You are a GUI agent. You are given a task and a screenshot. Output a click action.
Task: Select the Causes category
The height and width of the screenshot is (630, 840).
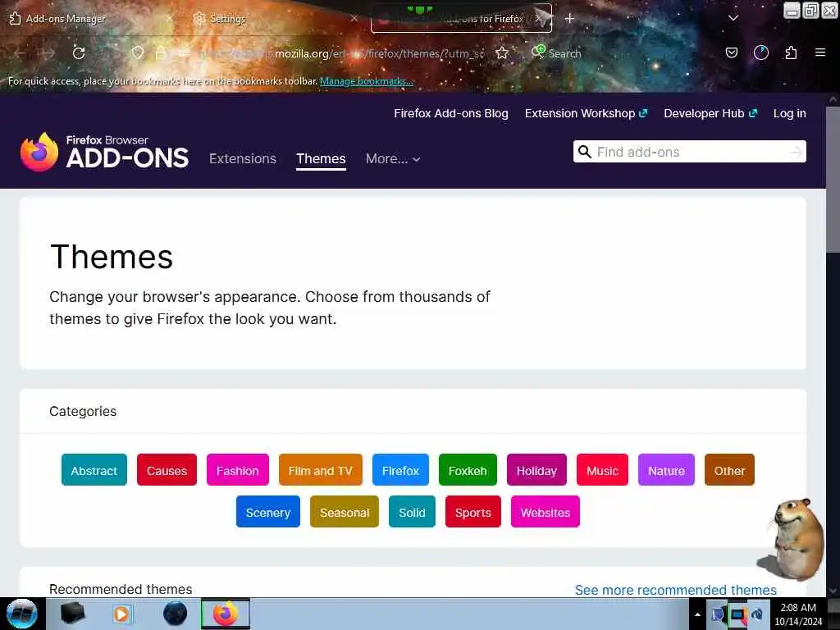(167, 470)
